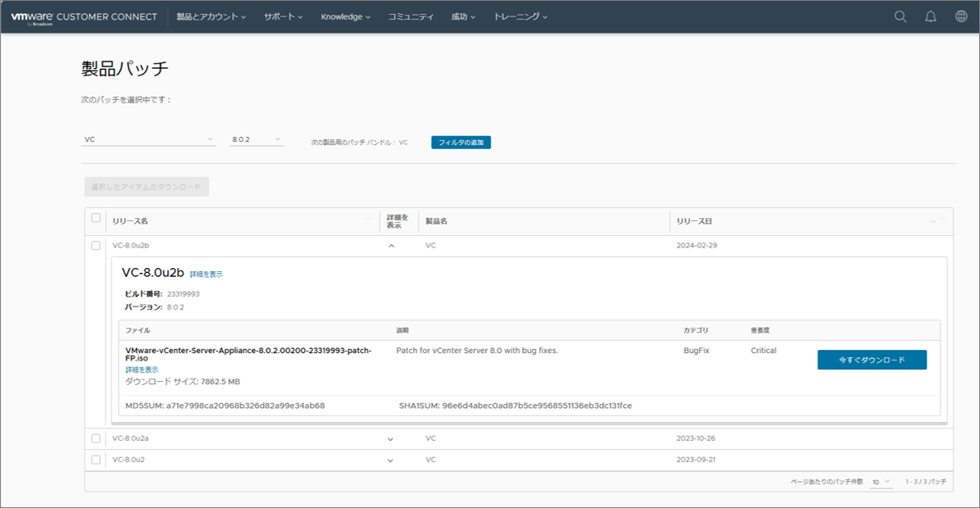Image resolution: width=980 pixels, height=508 pixels.
Task: Click the patch ISO file name
Action: click(248, 354)
